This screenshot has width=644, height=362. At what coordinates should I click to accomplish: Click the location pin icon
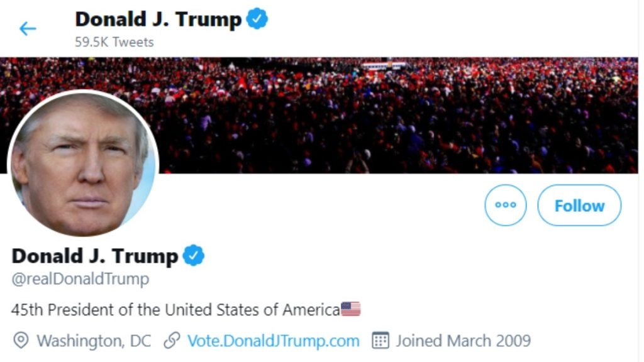[21, 341]
